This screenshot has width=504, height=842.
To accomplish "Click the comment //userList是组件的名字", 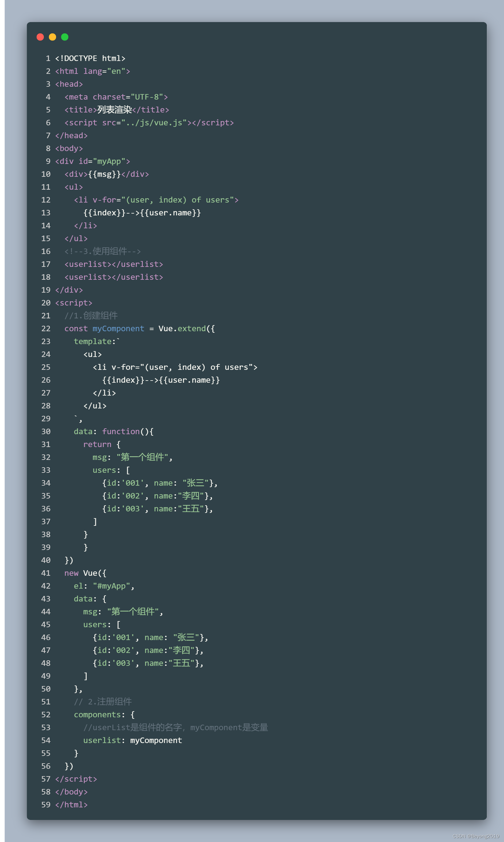I will click(176, 728).
